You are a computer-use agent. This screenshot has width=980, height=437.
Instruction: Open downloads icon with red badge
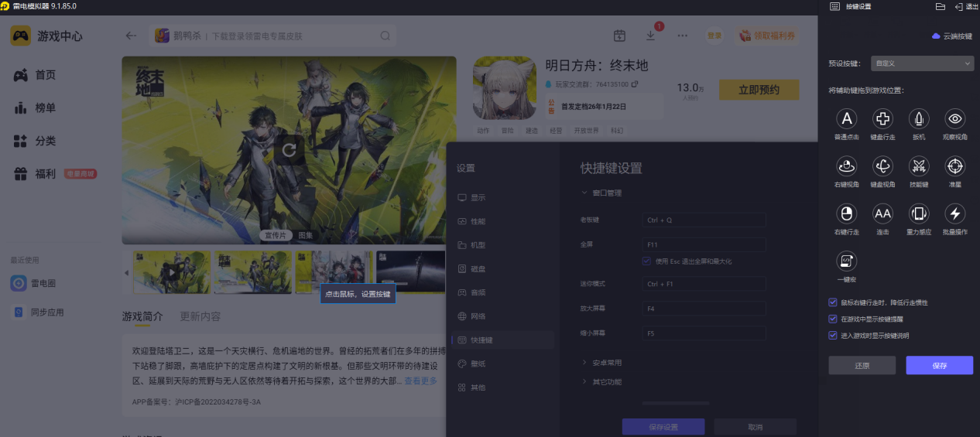[x=651, y=35]
